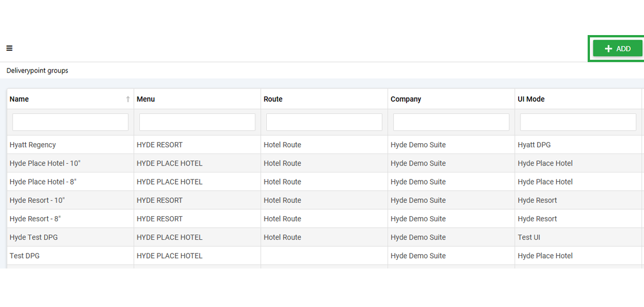The image size is (644, 307).
Task: Click the Deliverypoint groups breadcrumb
Action: (37, 71)
